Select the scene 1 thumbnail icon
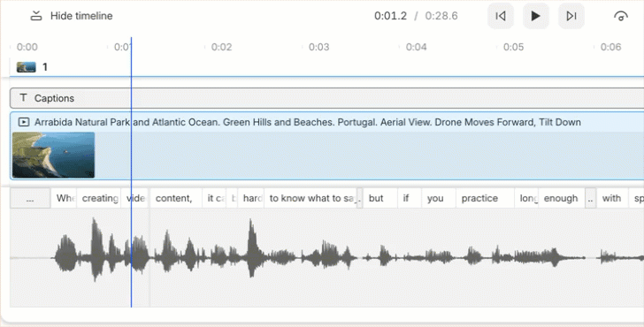The width and height of the screenshot is (644, 327). pos(26,67)
